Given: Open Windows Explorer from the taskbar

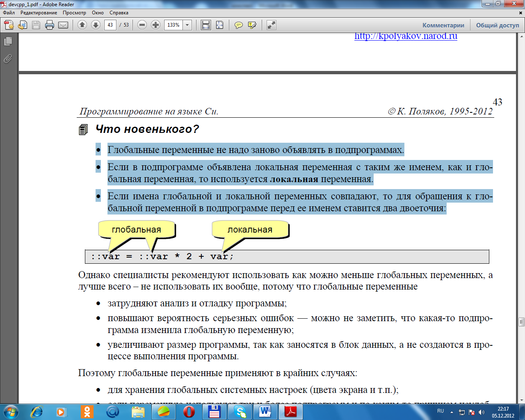Looking at the screenshot, I should [x=138, y=412].
